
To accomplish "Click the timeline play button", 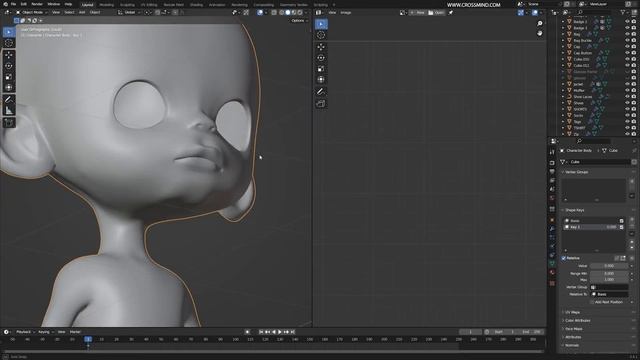I will coord(280,332).
